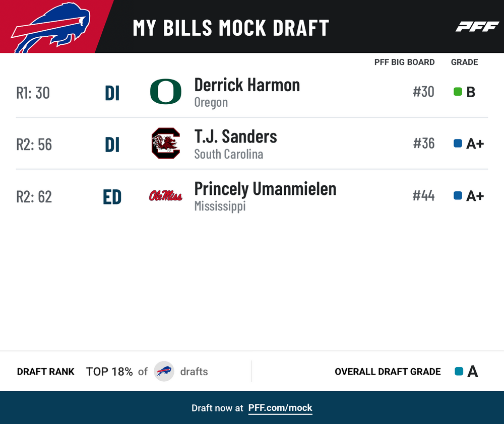Click the Buffalo Bills logo in header
This screenshot has height=424, width=504.
tap(51, 27)
